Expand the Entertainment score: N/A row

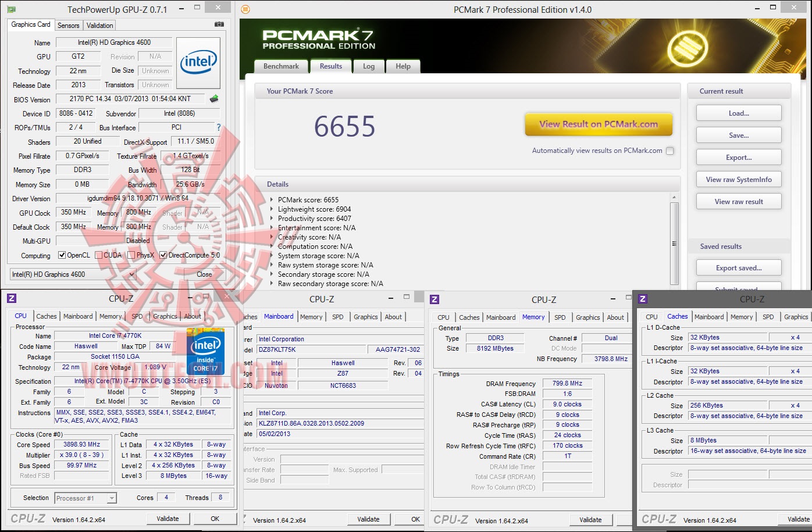tap(272, 228)
